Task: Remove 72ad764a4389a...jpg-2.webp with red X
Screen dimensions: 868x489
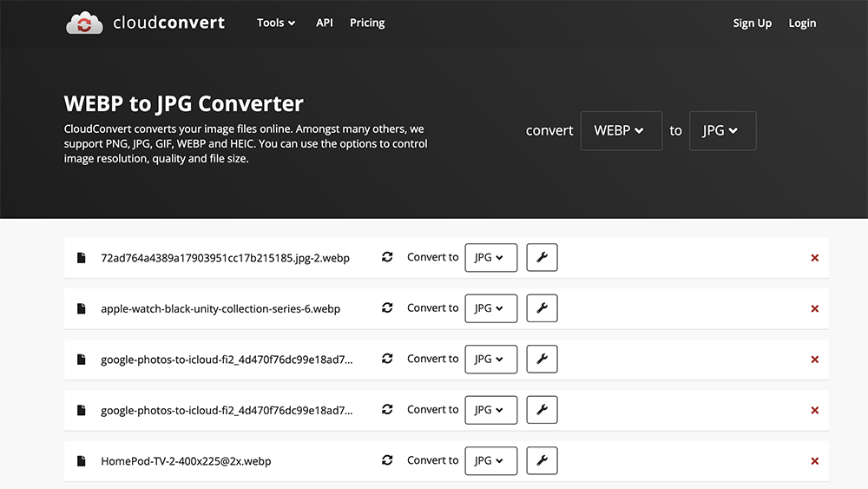Action: tap(815, 257)
